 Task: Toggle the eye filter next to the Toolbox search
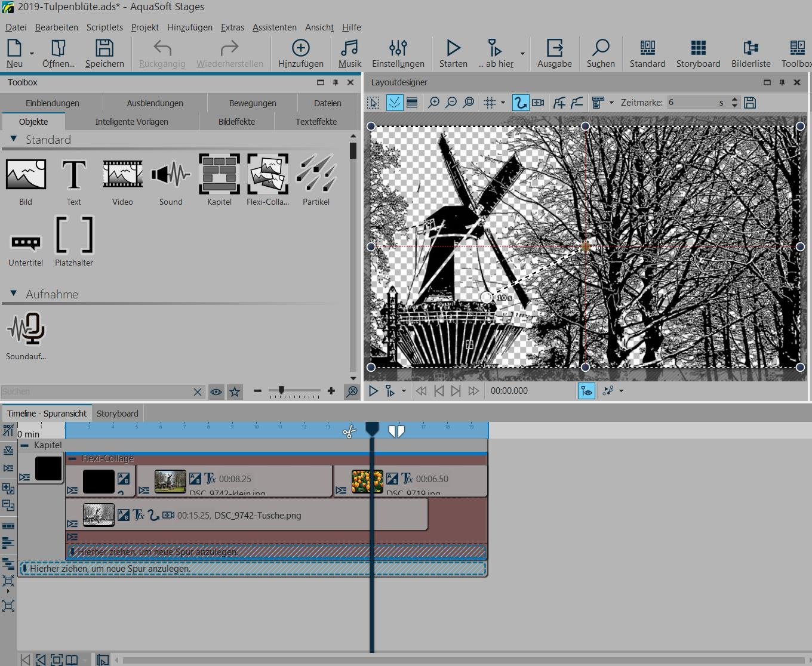pyautogui.click(x=216, y=391)
